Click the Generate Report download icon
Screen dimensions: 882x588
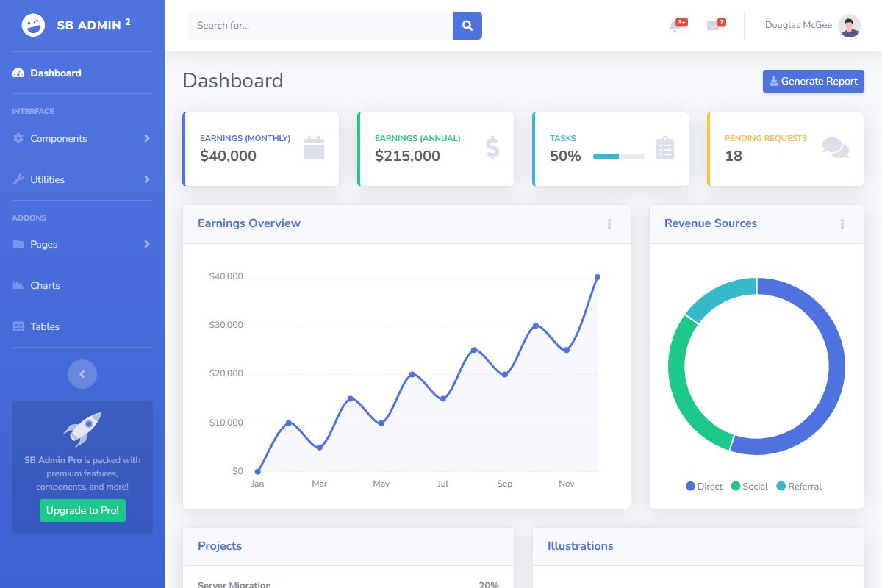pyautogui.click(x=774, y=82)
